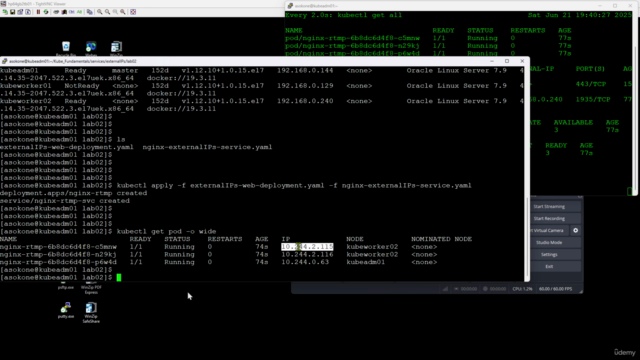
Task: Click the recording timer status in OBS bar
Action: [x=494, y=289]
